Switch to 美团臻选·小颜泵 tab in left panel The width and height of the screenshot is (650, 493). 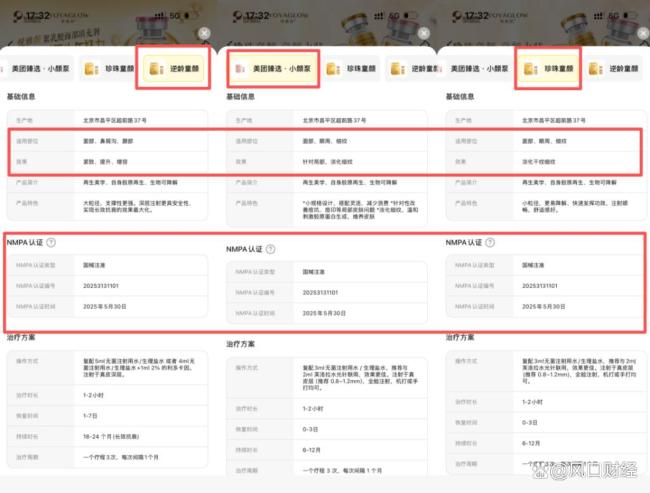coord(37,68)
